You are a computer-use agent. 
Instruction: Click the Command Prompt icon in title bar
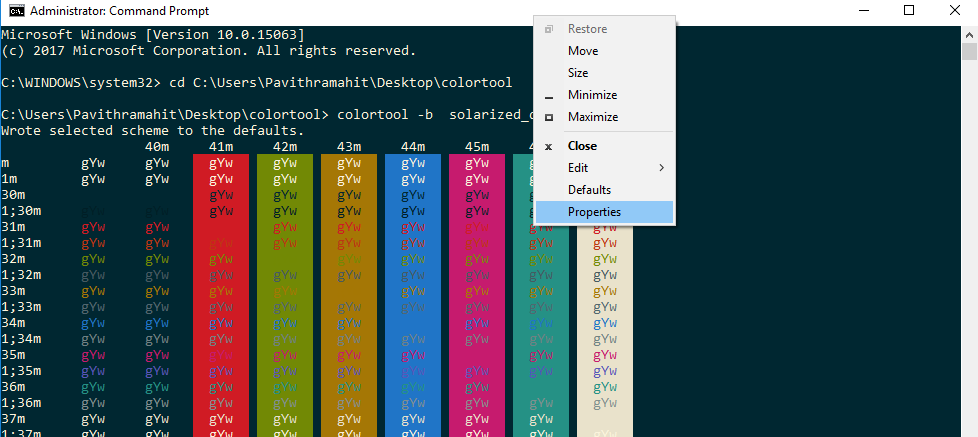pos(16,11)
